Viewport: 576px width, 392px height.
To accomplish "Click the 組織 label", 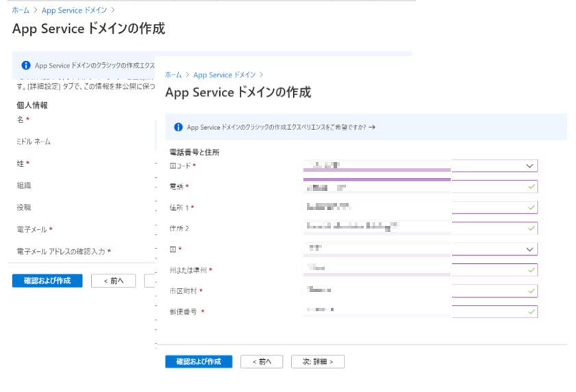I will (24, 185).
